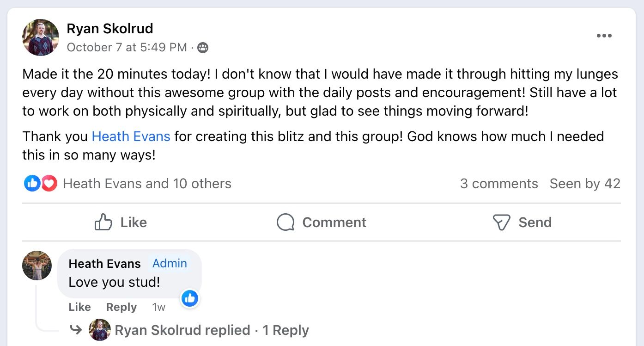Reply to the 'Love you stud!' comment
Image resolution: width=644 pixels, height=346 pixels.
coord(121,307)
